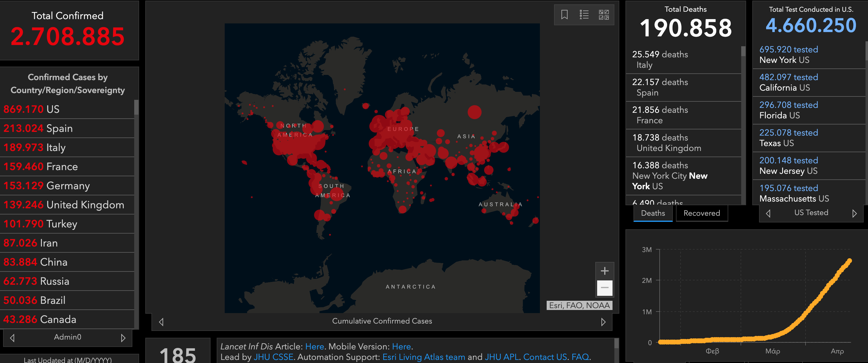This screenshot has height=363, width=868.
Task: Zoom in the map with plus button
Action: pyautogui.click(x=605, y=271)
